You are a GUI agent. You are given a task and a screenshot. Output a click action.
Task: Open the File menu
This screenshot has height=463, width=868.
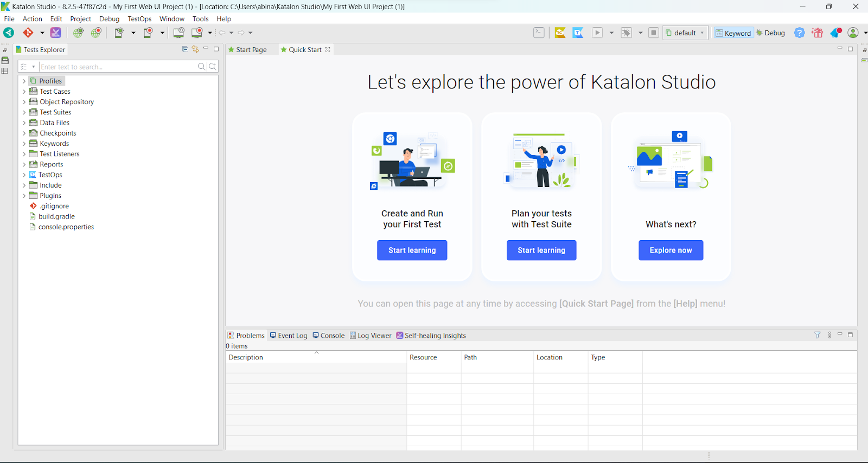9,19
